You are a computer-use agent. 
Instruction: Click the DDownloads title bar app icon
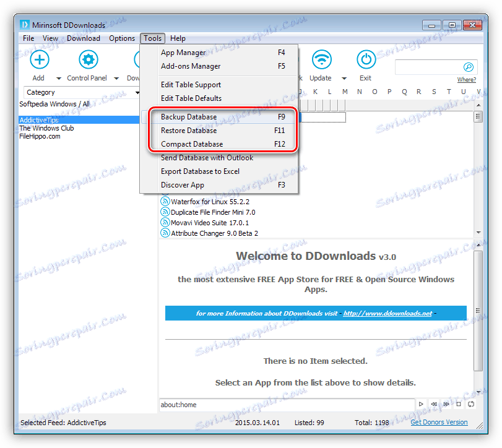[24, 25]
